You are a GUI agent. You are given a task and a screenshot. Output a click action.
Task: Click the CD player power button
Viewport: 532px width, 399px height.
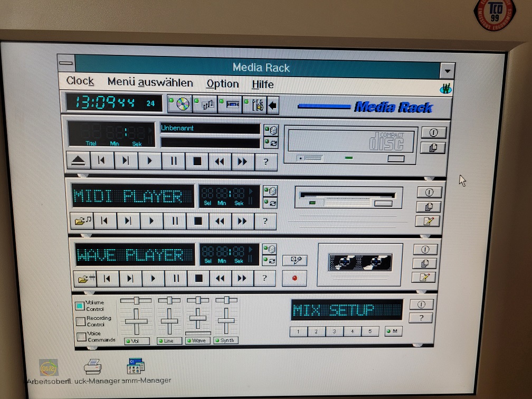[433, 132]
